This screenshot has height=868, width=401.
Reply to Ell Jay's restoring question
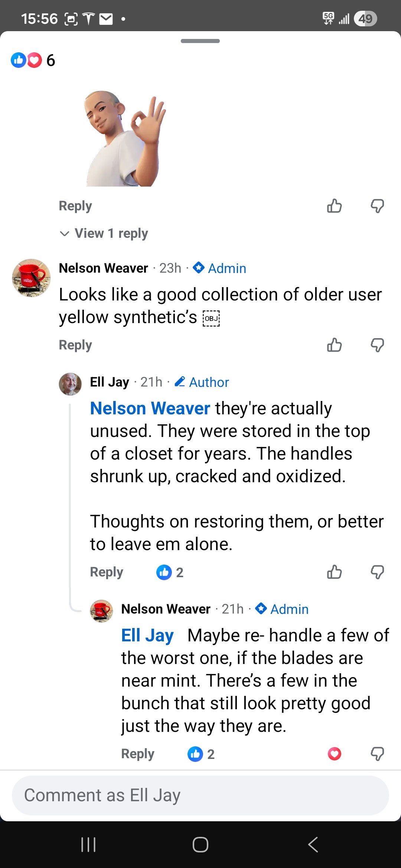pos(107,572)
